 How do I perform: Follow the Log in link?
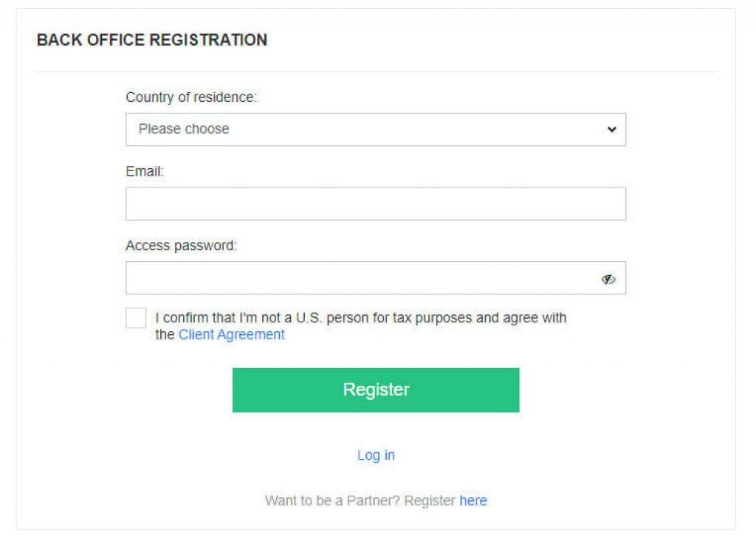click(376, 455)
